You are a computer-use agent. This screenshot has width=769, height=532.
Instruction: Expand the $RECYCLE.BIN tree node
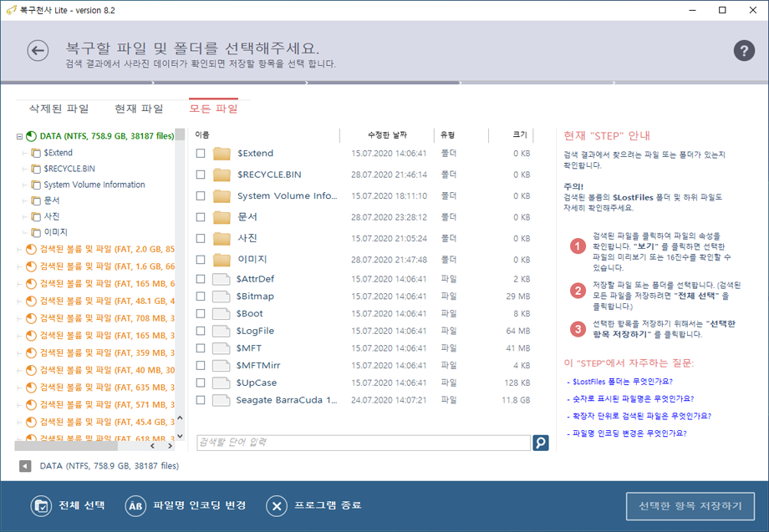pyautogui.click(x=24, y=169)
